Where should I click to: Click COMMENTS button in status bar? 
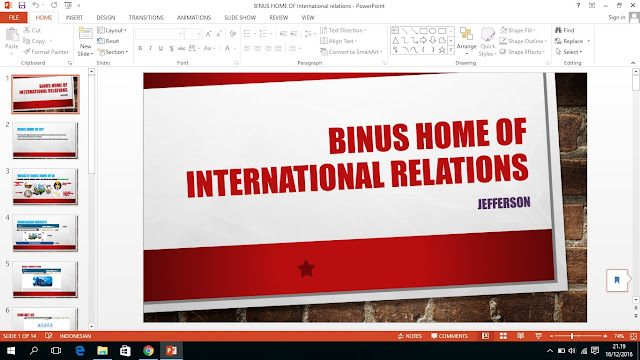click(449, 336)
